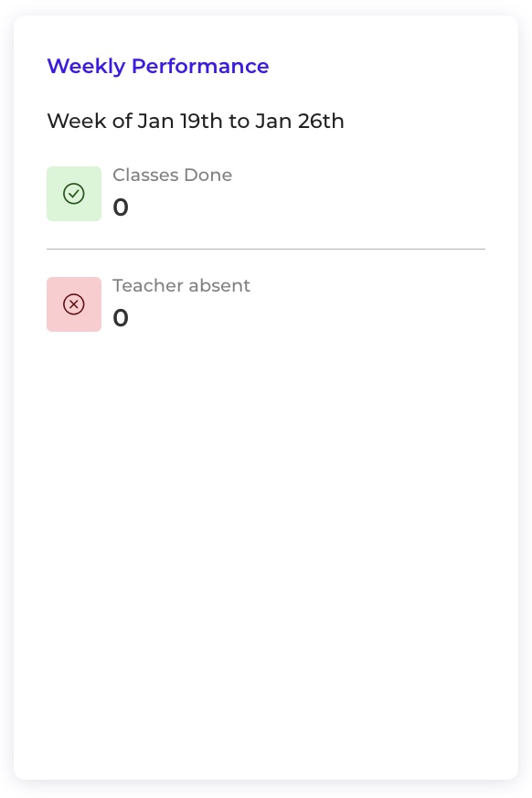Click the red X circle icon
This screenshot has height=798, width=532.
coord(74,304)
